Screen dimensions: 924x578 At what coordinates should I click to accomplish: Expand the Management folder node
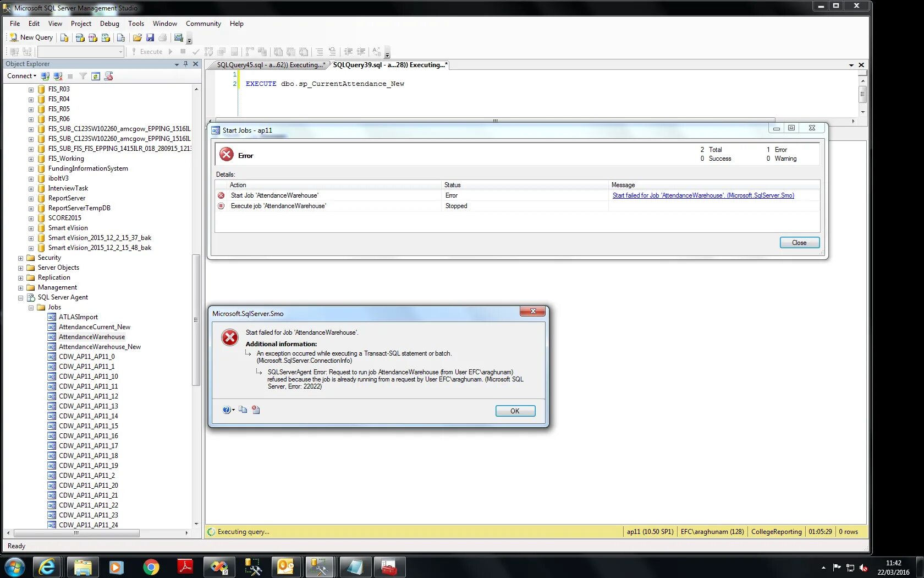click(20, 287)
